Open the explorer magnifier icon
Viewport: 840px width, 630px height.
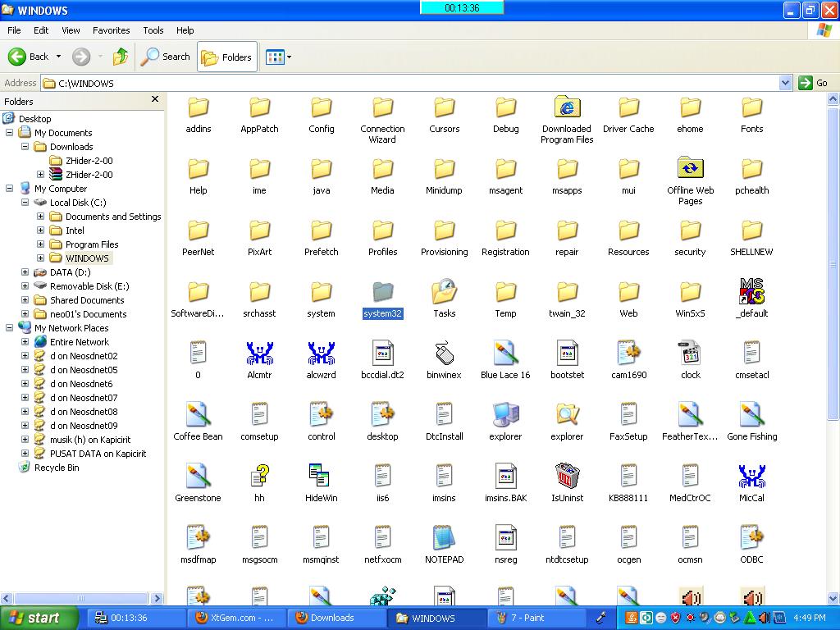coord(567,415)
